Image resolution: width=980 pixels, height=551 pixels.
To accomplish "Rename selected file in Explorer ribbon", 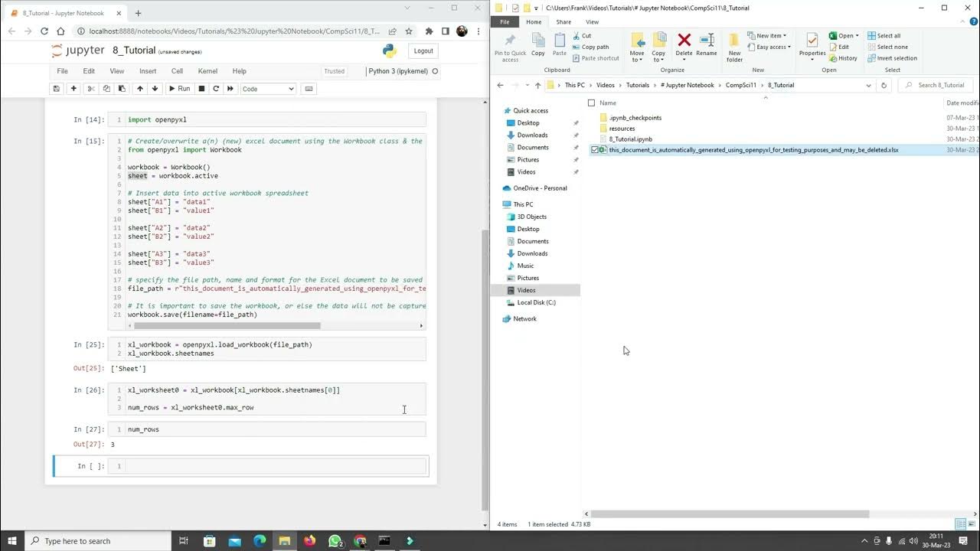I will tap(707, 44).
